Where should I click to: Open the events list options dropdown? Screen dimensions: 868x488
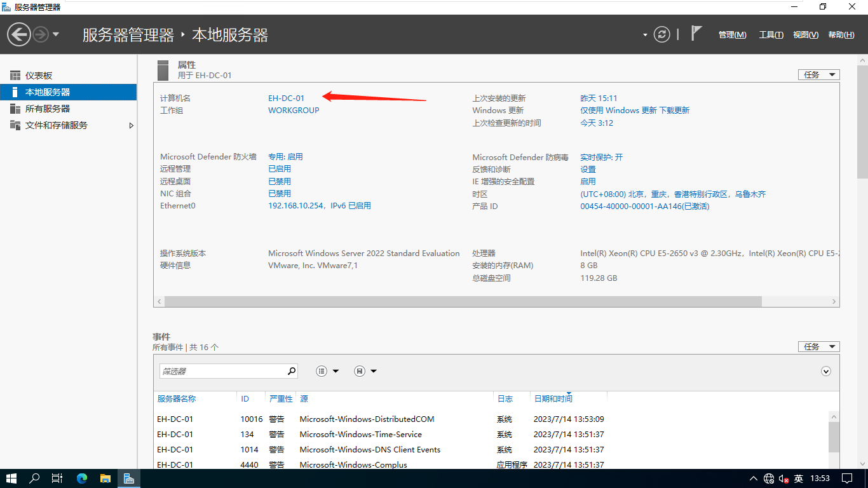click(327, 371)
